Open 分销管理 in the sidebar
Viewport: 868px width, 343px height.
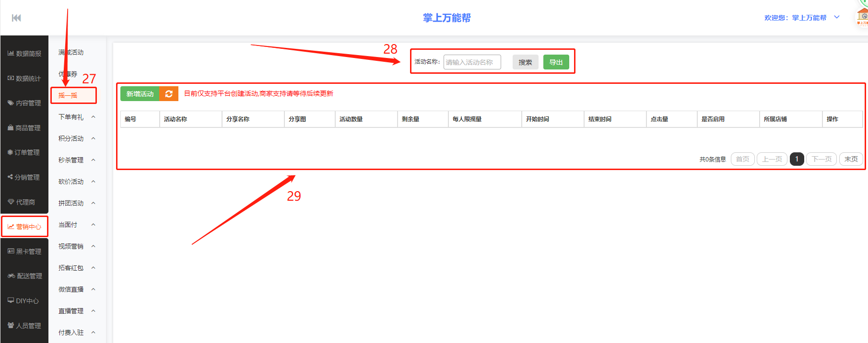coord(24,177)
